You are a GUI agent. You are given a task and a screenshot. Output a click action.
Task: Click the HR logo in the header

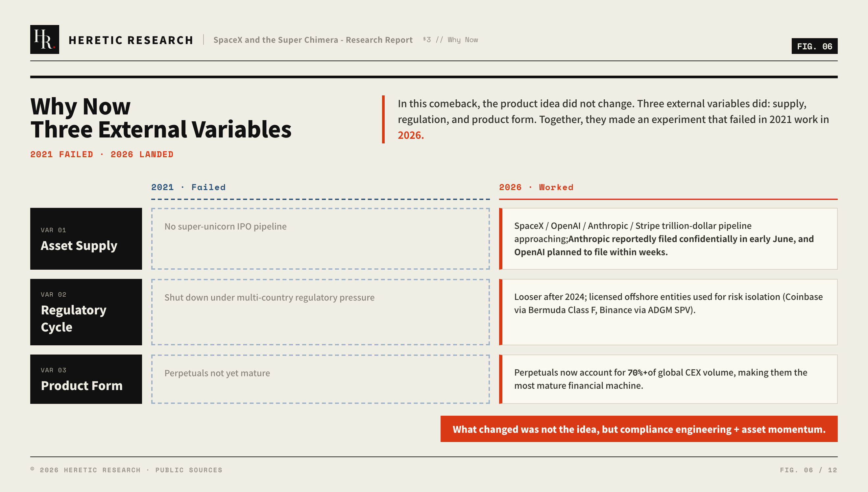tap(45, 39)
